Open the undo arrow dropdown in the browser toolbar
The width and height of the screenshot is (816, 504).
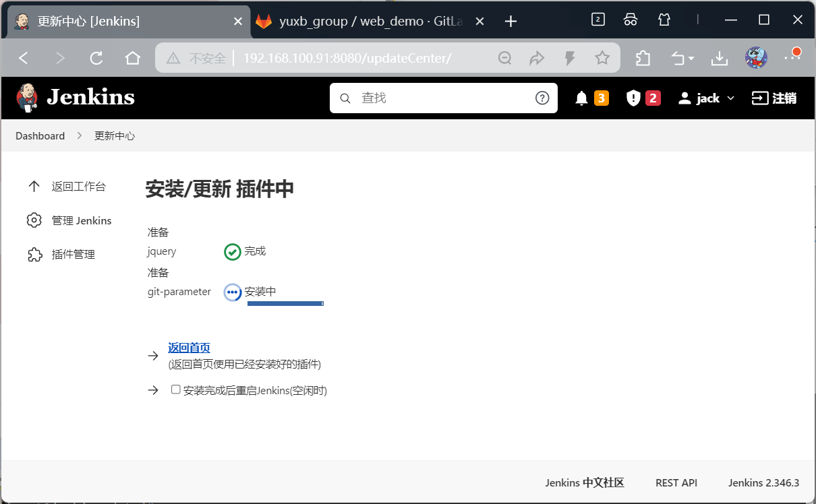tap(682, 59)
